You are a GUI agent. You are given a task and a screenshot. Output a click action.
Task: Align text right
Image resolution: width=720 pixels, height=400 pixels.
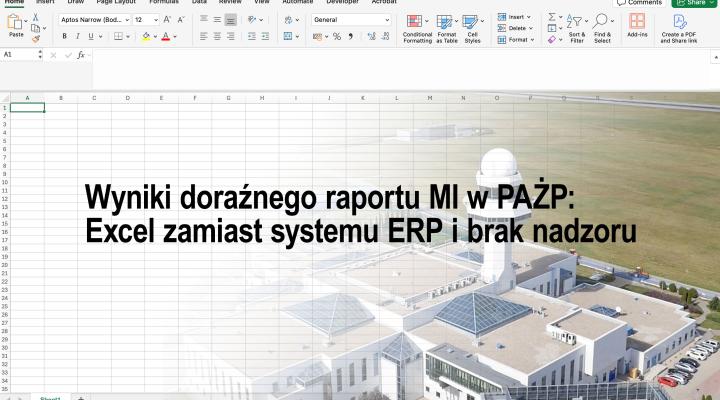pos(231,36)
